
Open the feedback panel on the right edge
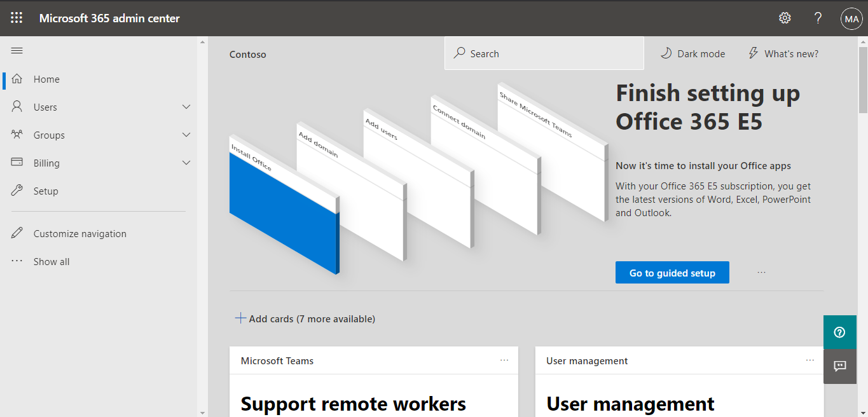[839, 367]
